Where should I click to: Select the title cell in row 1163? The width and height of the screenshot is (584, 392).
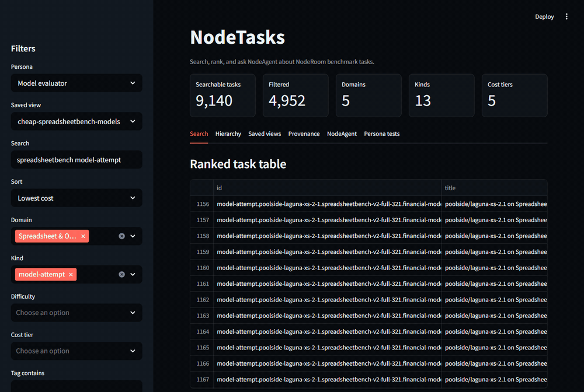click(x=494, y=316)
